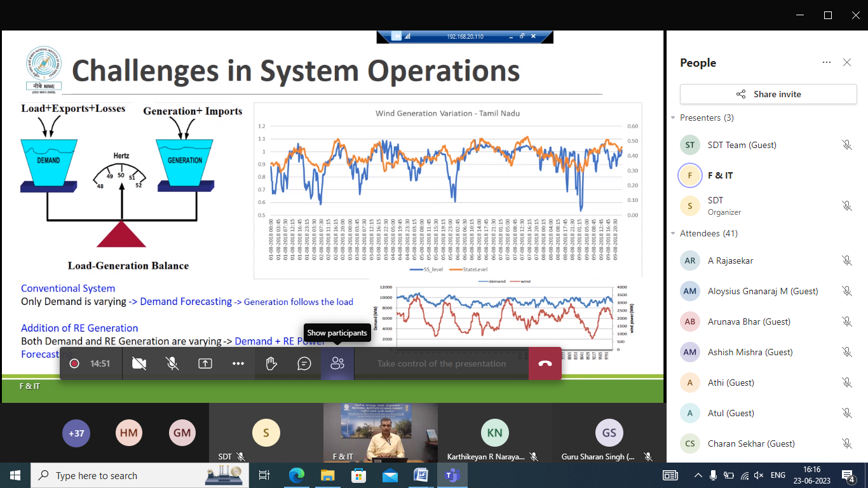Image resolution: width=868 pixels, height=488 pixels.
Task: Select F & IT presenter entry
Action: [721, 175]
